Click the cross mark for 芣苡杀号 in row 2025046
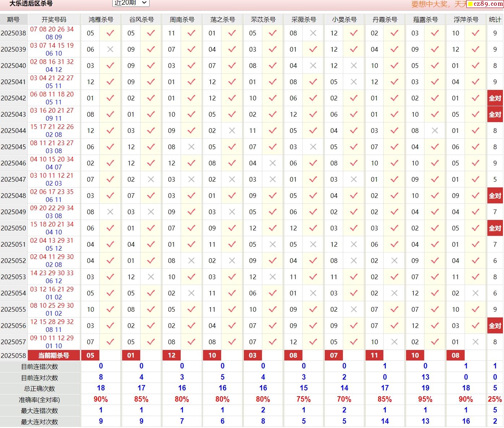The width and height of the screenshot is (504, 428). (273, 163)
